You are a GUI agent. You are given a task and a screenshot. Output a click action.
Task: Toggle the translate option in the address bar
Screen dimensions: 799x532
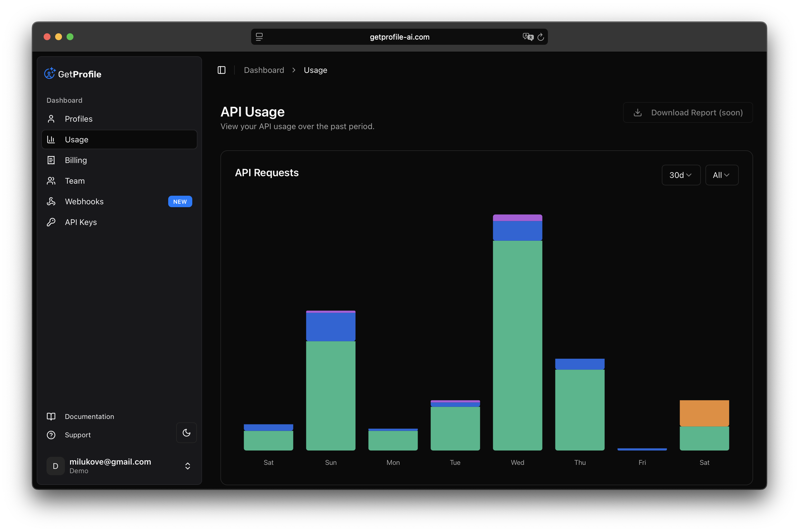[528, 37]
